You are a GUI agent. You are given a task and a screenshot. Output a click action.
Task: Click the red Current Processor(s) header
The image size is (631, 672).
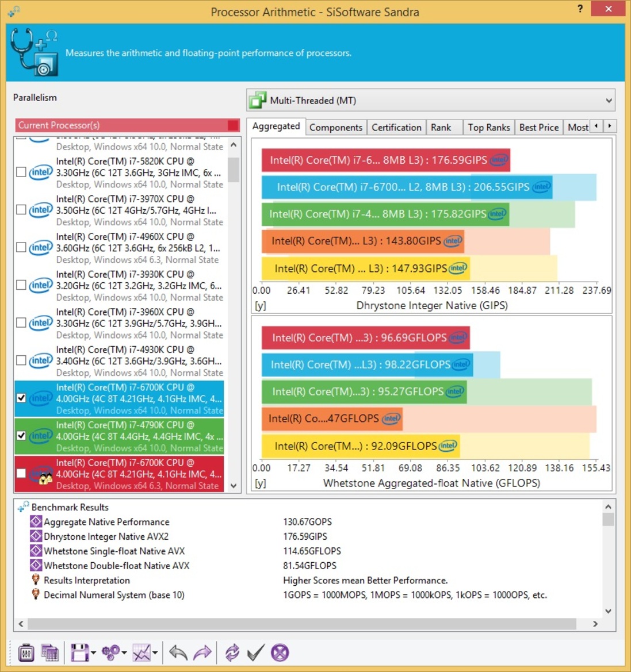click(x=127, y=125)
